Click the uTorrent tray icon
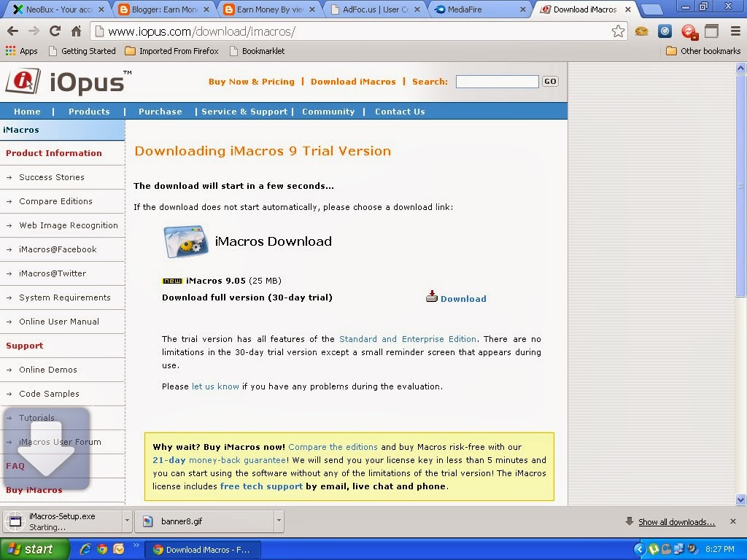This screenshot has width=747, height=560. point(654,549)
